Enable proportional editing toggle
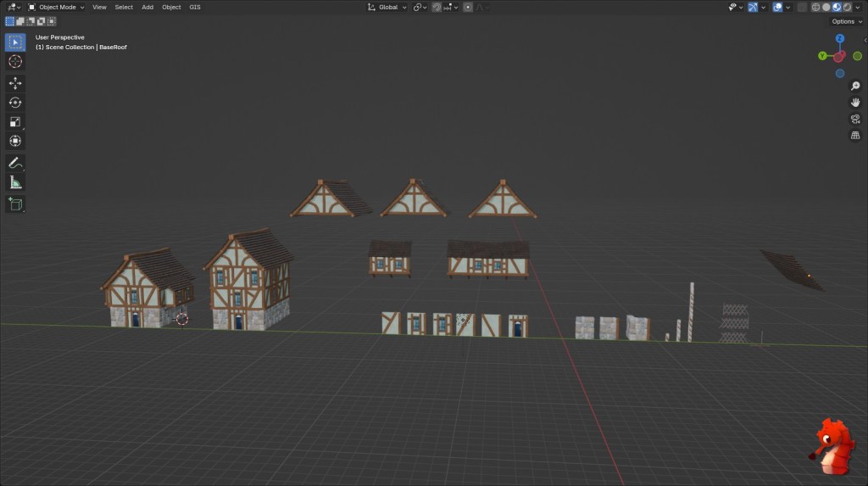Screen dimensions: 868x486 click(468, 7)
